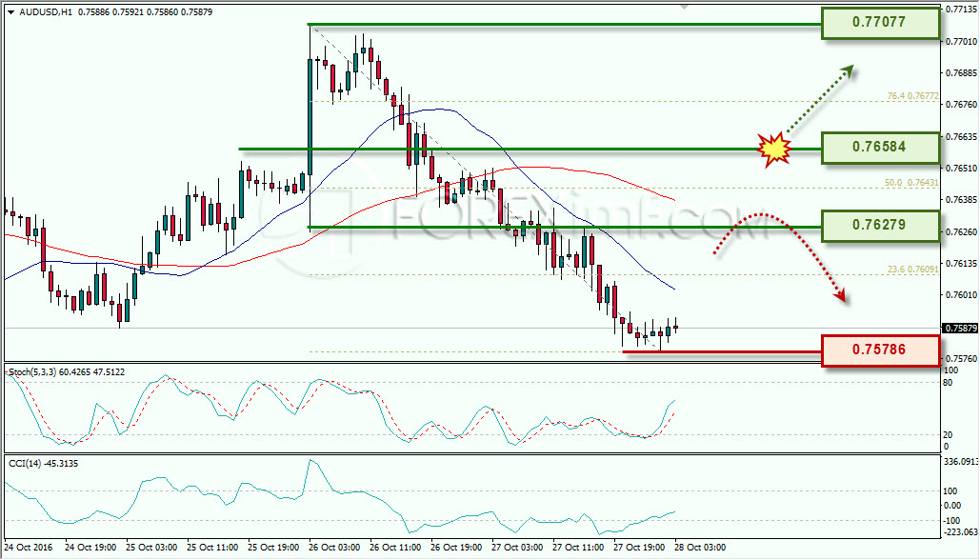Click the 25 Oct 03:00 time label

pyautogui.click(x=151, y=548)
